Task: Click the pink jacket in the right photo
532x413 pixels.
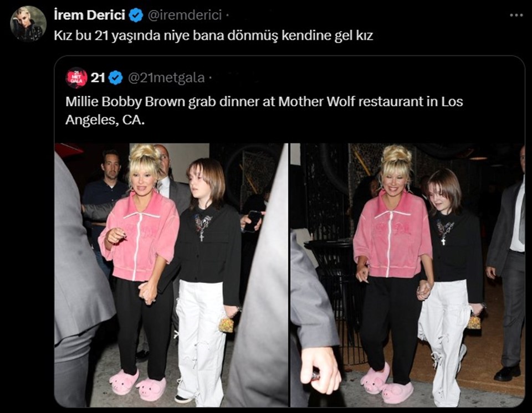Action: click(x=392, y=234)
